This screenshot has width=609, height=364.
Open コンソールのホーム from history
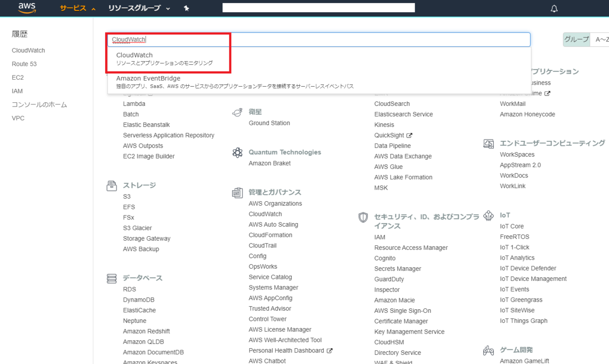(x=40, y=105)
